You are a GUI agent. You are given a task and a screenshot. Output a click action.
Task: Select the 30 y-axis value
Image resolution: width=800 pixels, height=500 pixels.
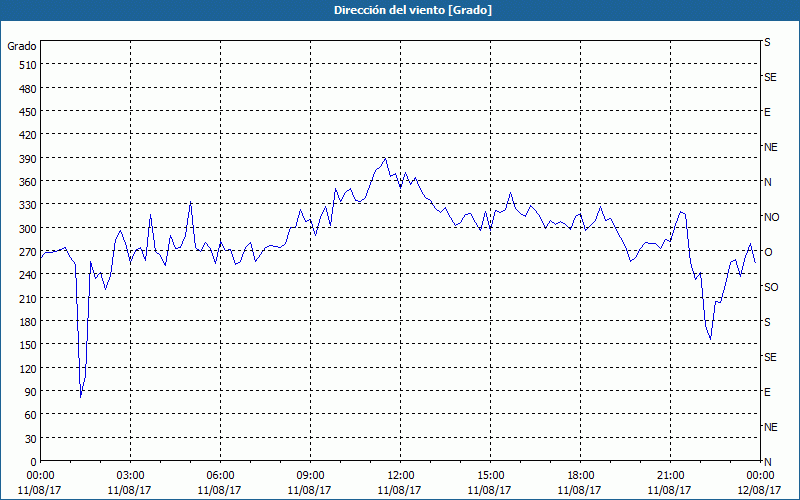point(31,439)
